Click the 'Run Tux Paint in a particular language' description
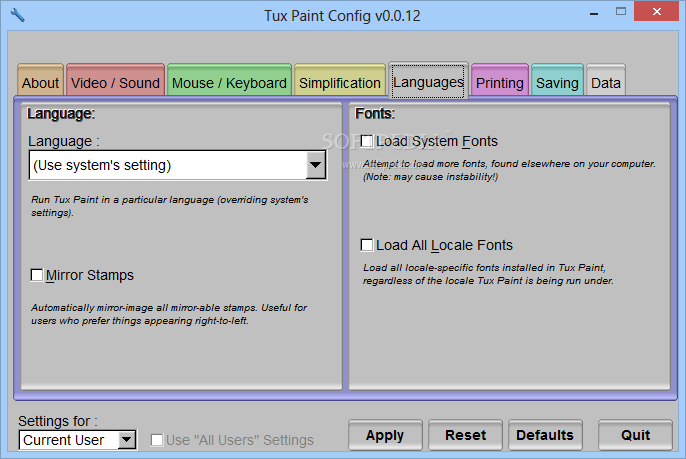 coord(170,206)
